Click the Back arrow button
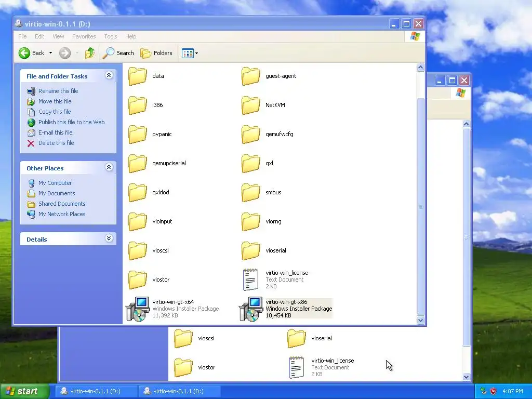 click(32, 53)
